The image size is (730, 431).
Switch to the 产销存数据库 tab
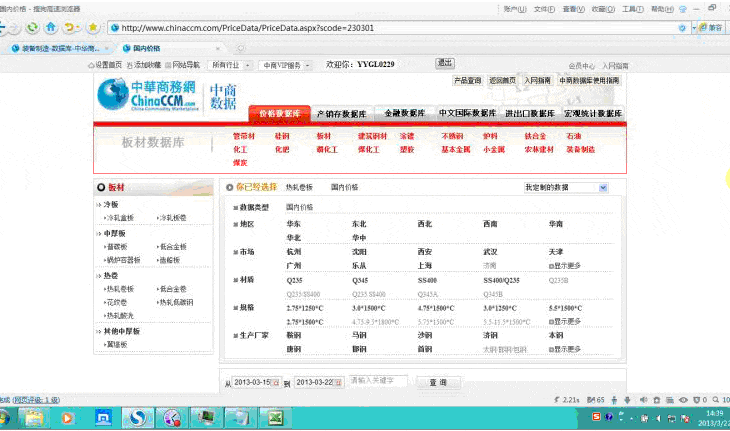tap(341, 114)
